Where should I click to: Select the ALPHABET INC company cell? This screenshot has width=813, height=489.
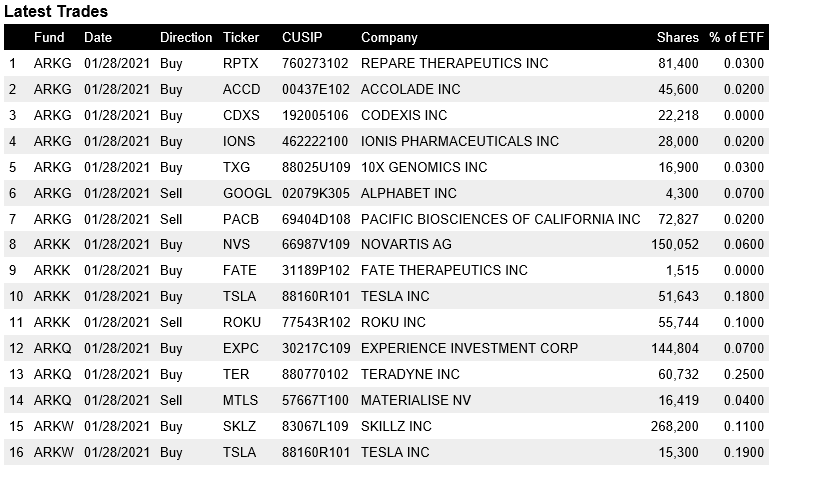tap(408, 193)
